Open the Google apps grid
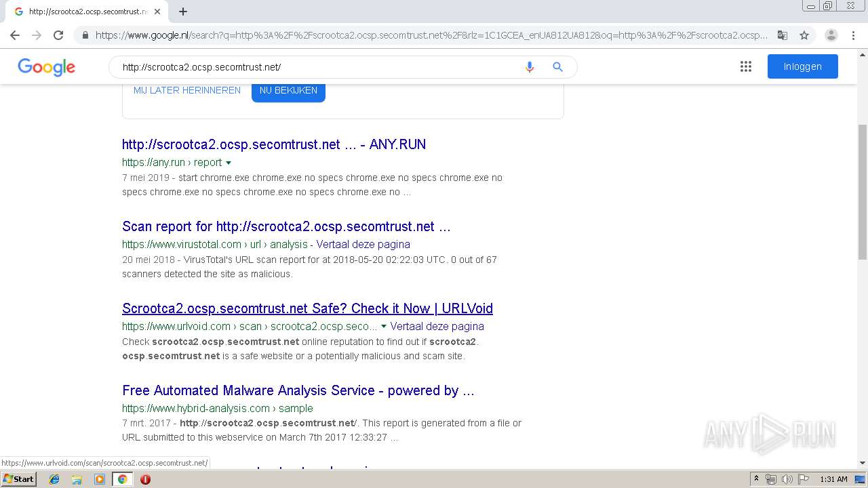 (746, 66)
